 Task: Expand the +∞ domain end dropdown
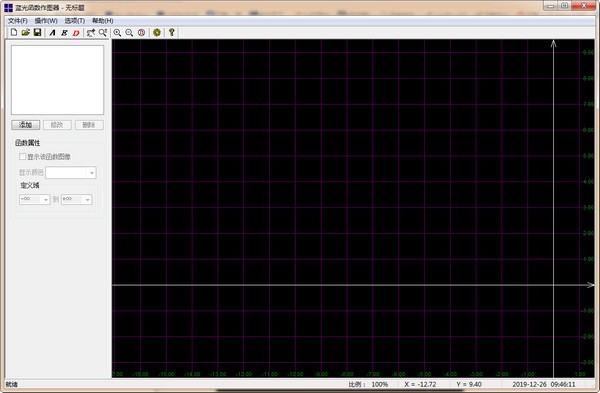coord(77,199)
